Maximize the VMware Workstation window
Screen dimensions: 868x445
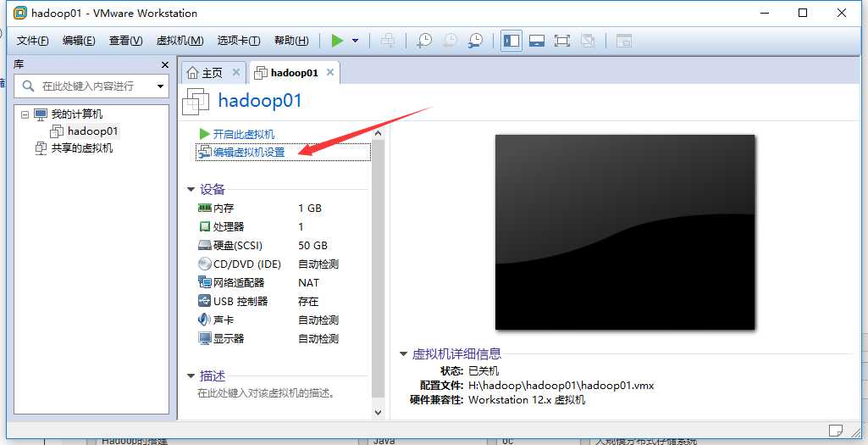point(803,13)
